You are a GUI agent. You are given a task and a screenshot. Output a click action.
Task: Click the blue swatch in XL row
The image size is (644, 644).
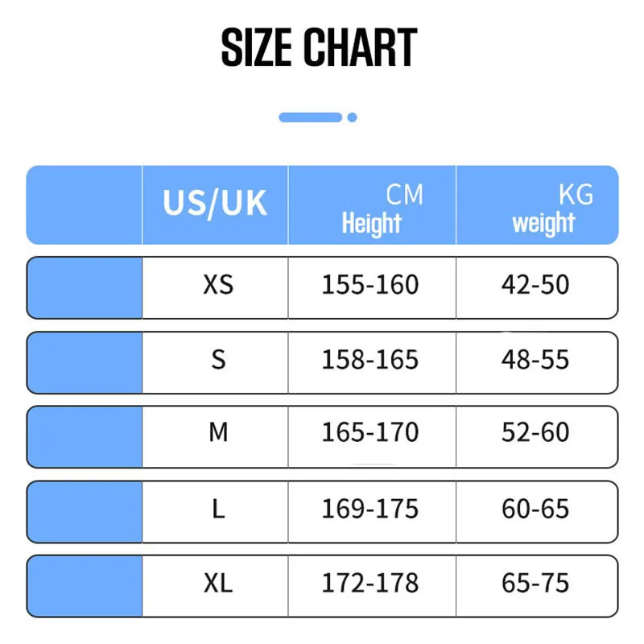[85, 584]
